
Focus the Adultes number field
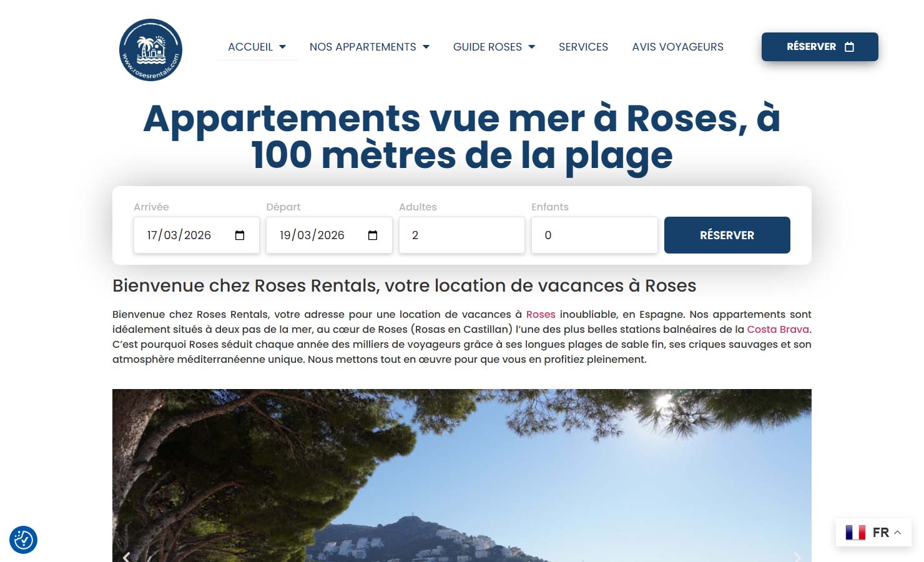point(462,235)
